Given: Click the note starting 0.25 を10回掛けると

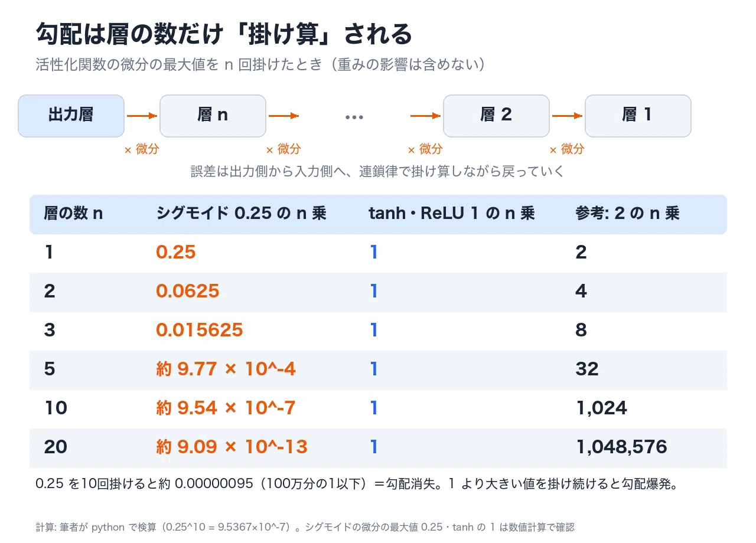Looking at the screenshot, I should pyautogui.click(x=356, y=485).
